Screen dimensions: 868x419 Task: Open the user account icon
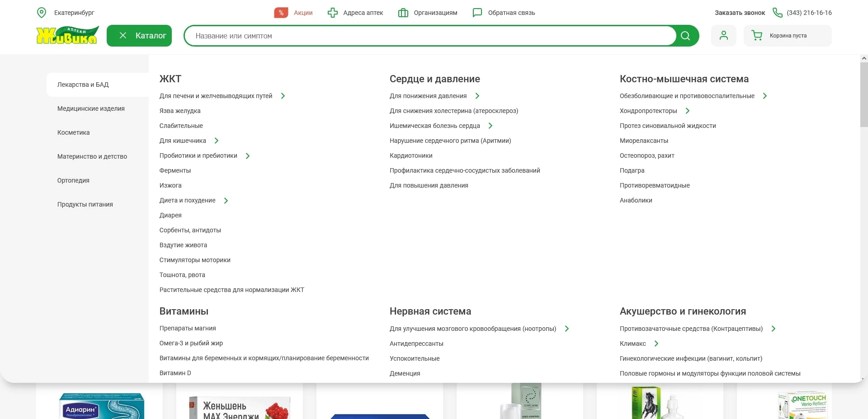pos(723,35)
